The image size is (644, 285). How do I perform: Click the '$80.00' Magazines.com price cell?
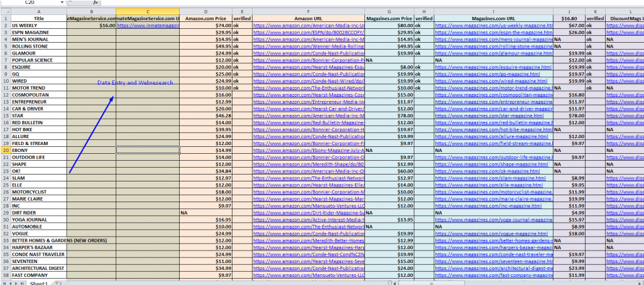[390, 26]
